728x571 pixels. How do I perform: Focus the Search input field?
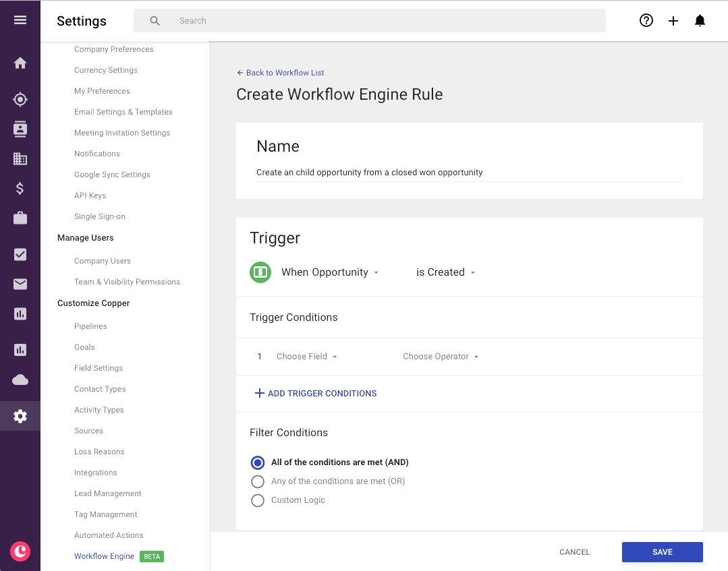tap(370, 21)
